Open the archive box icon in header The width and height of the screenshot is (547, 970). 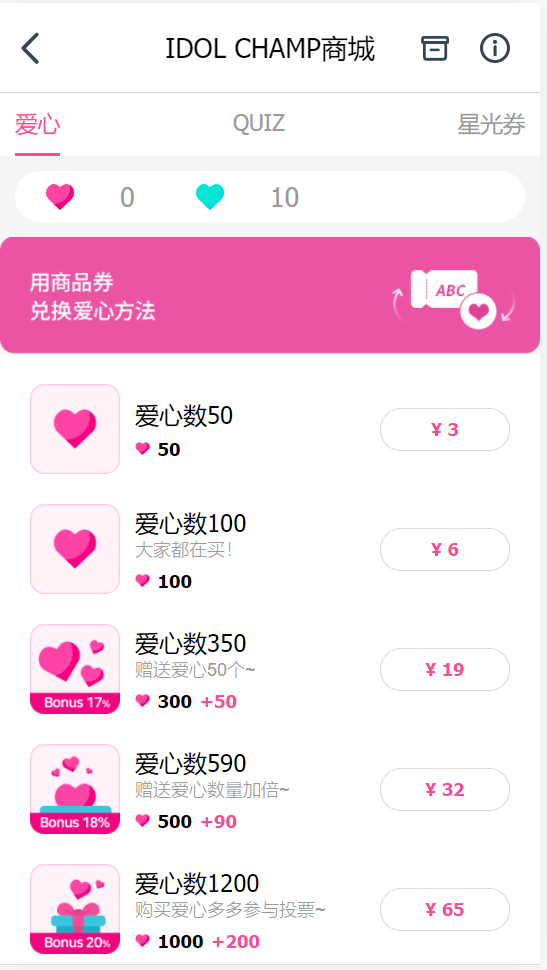pyautogui.click(x=435, y=48)
